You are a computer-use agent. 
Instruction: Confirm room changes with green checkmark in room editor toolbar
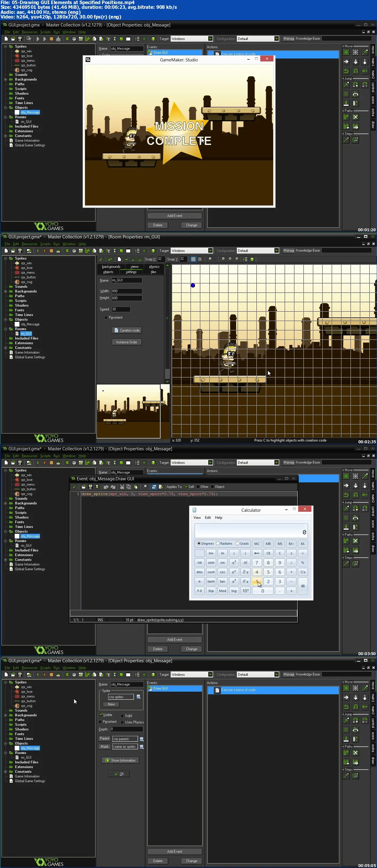click(101, 259)
